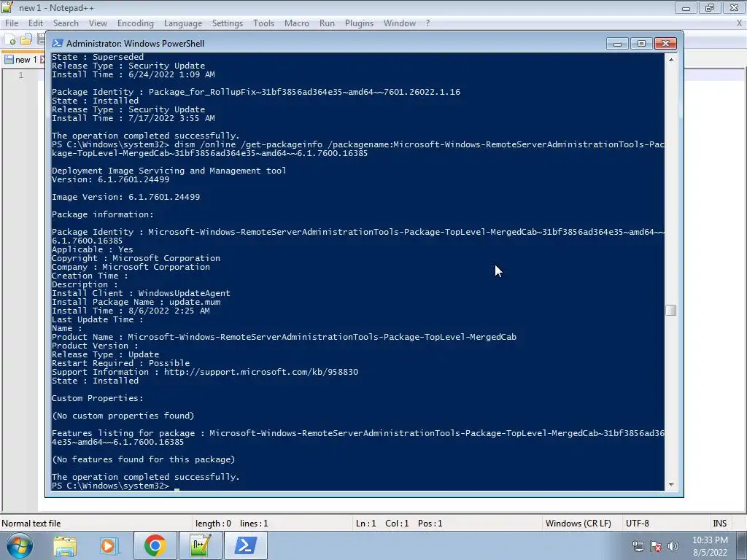Open the File menu in Notepad++
The image size is (747, 560).
click(x=12, y=23)
